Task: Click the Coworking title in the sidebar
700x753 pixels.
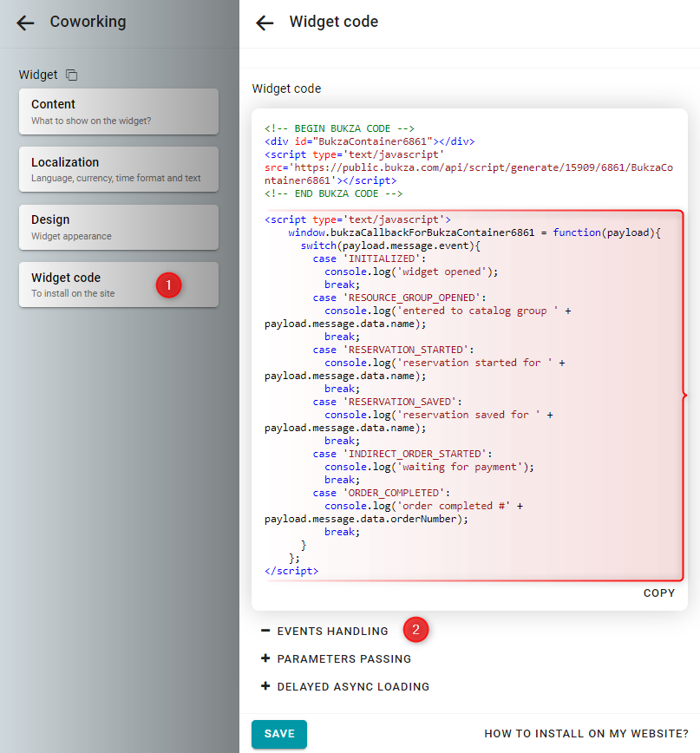Action: point(88,22)
